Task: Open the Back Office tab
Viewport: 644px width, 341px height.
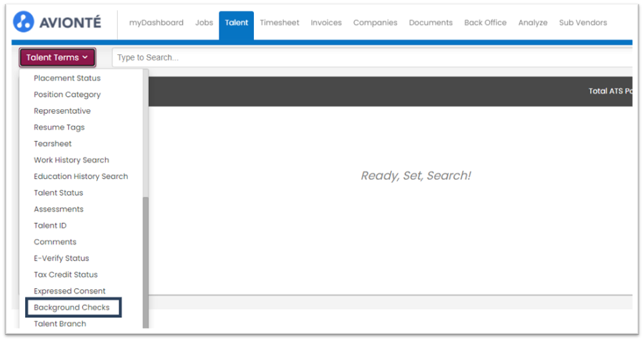Action: [x=486, y=22]
